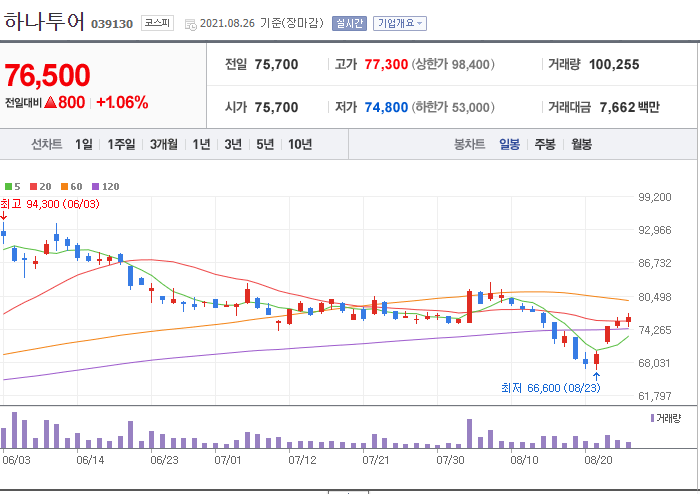
Task: Click the 하나투어 stock name heading
Action: coord(44,21)
